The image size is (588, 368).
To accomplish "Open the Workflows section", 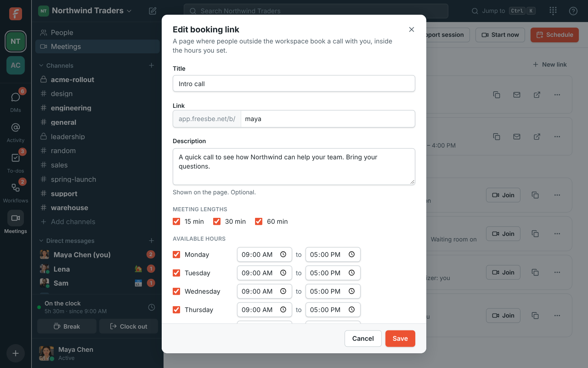I will tap(15, 192).
